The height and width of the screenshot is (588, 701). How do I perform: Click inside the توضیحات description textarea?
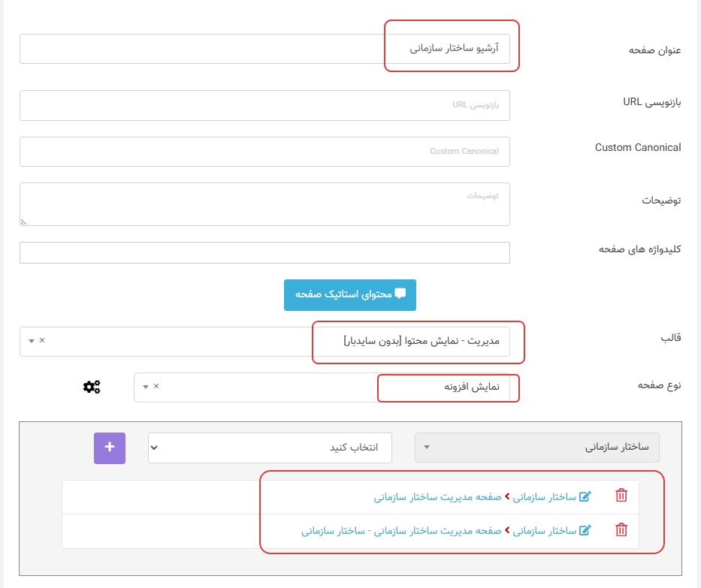click(x=264, y=204)
